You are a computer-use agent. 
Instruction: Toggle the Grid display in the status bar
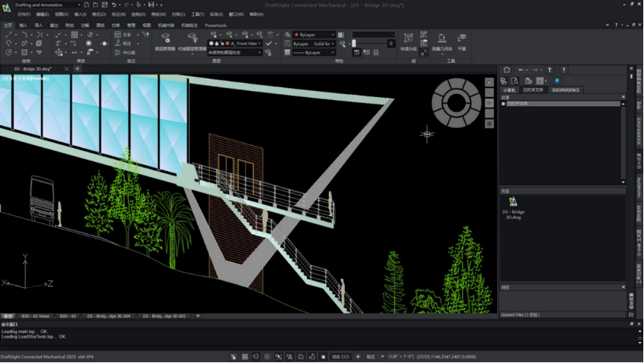click(x=245, y=357)
